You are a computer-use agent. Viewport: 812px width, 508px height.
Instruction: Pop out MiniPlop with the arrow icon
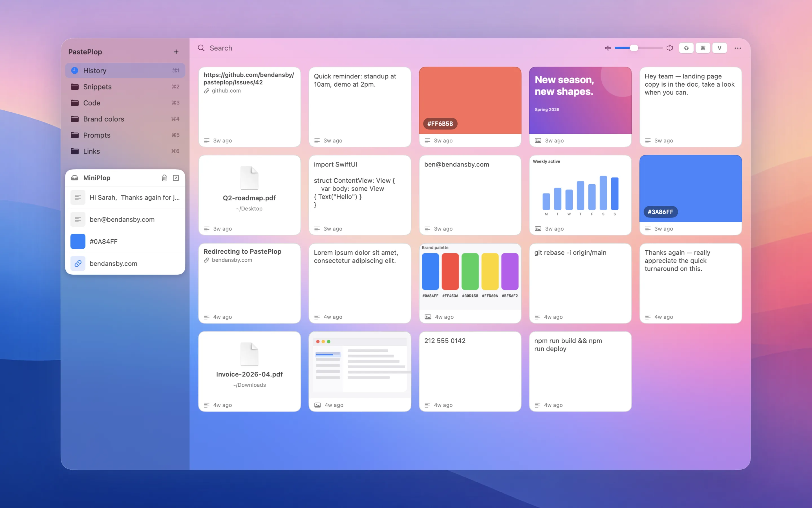176,178
